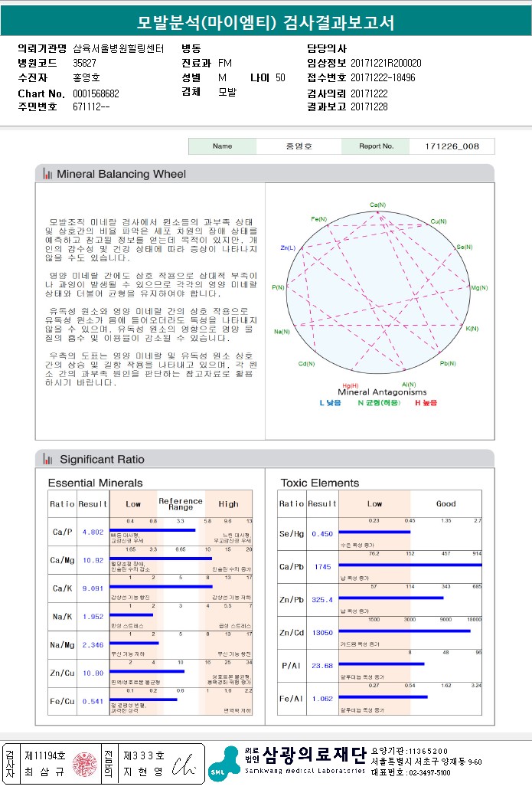The image size is (532, 793).
Task: Click the Zn/Pb result 325.4
Action: (x=322, y=600)
